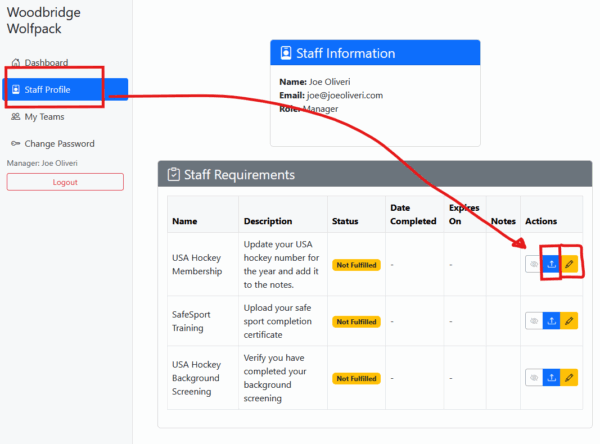The image size is (600, 444).
Task: Click upload icon for SafeSport Training
Action: pos(551,321)
